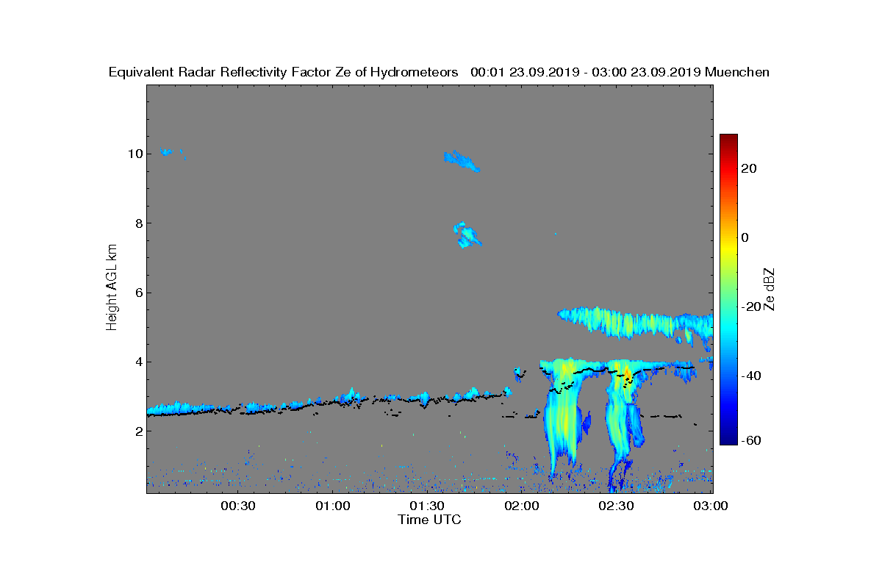Click the colorbar value 0

[745, 237]
